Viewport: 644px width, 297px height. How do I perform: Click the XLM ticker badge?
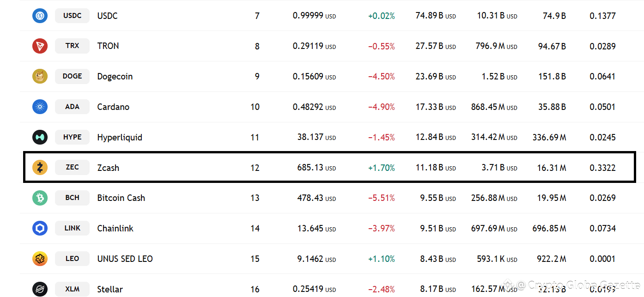coord(72,289)
